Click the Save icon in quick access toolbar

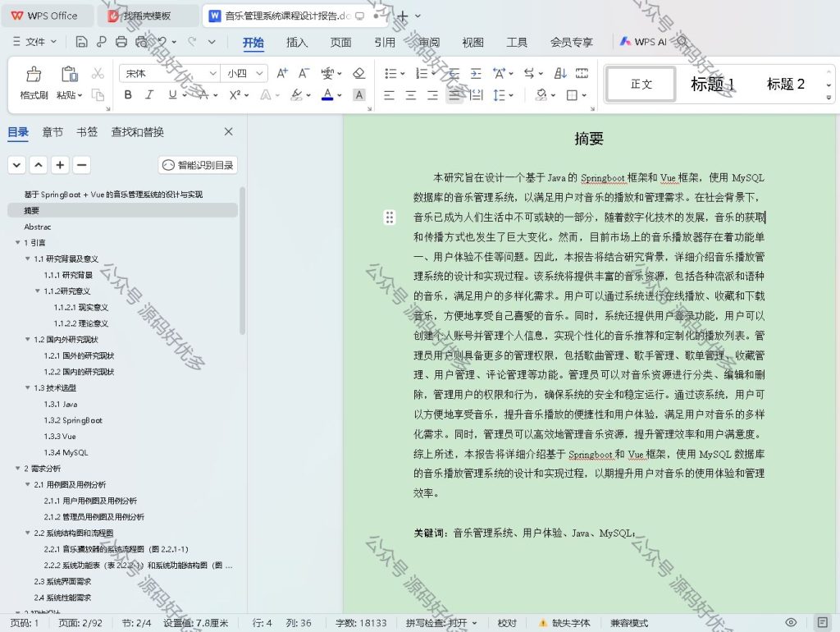81,42
